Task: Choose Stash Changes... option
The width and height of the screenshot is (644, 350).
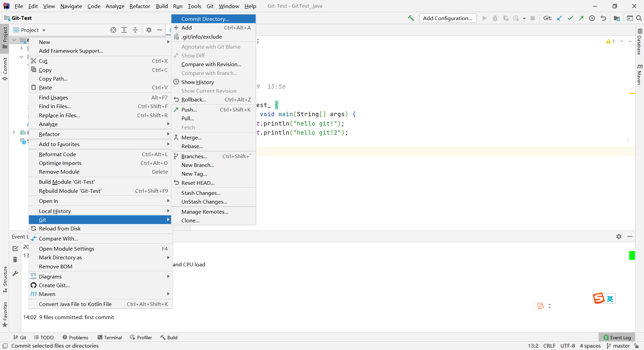Action: [x=213, y=193]
